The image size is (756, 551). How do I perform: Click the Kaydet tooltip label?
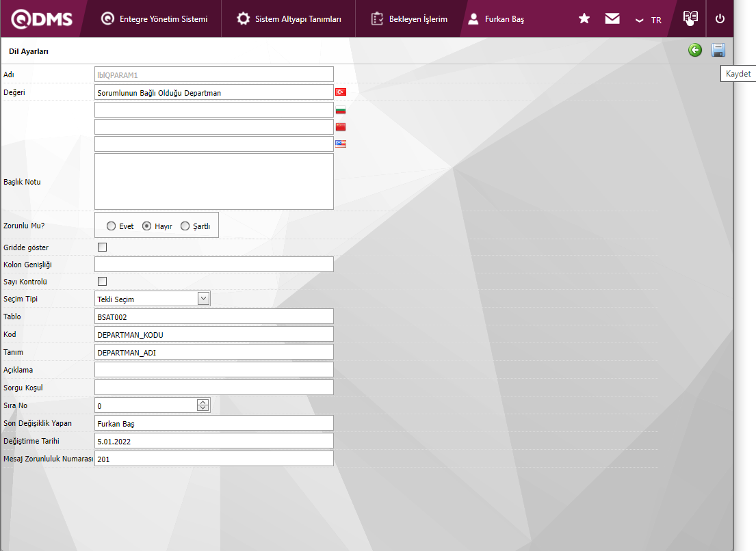point(738,74)
